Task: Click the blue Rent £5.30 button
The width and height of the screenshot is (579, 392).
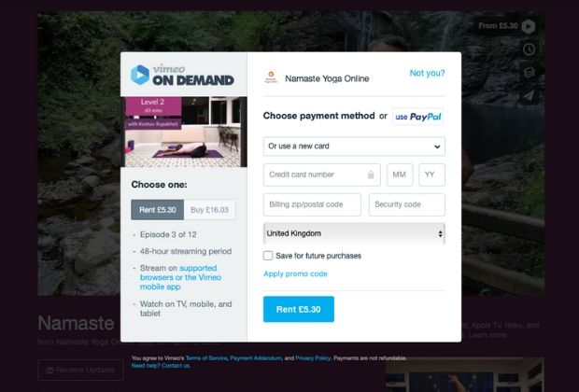Action: pos(298,309)
